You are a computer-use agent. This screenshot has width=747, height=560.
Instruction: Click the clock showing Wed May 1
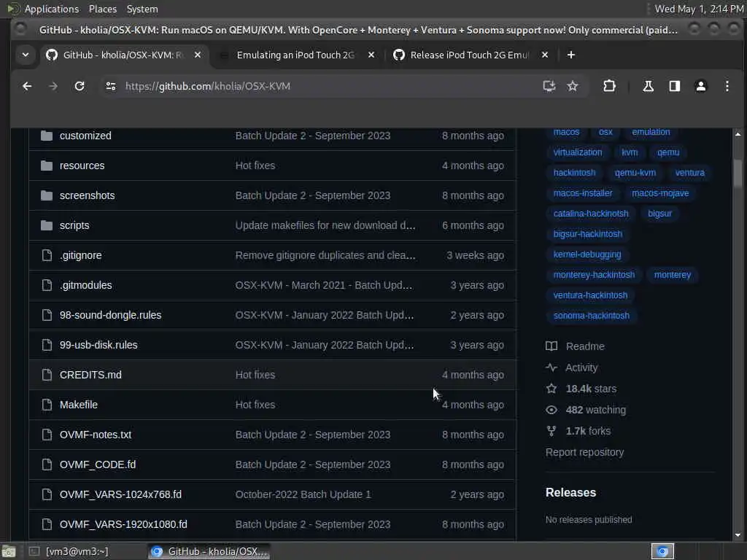(699, 9)
